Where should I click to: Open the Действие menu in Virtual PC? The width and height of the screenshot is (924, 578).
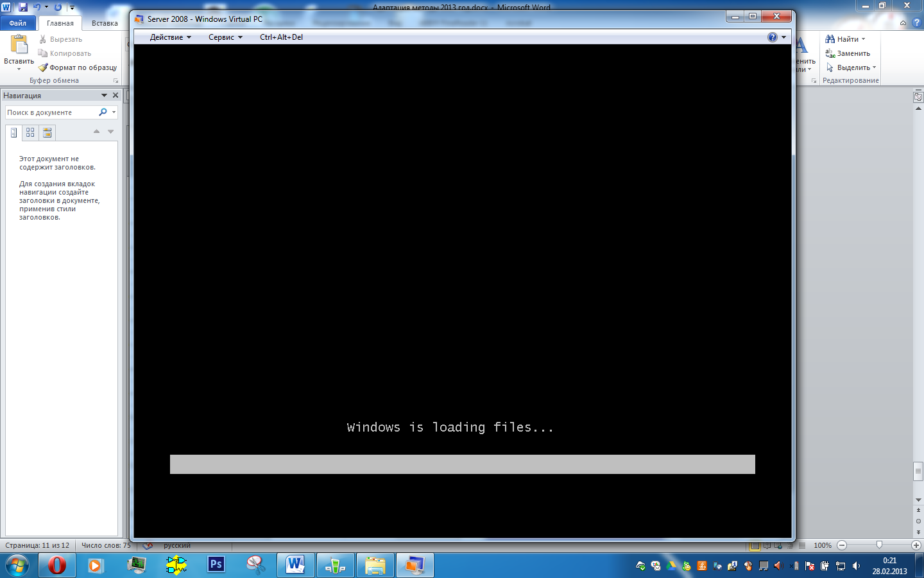(170, 37)
